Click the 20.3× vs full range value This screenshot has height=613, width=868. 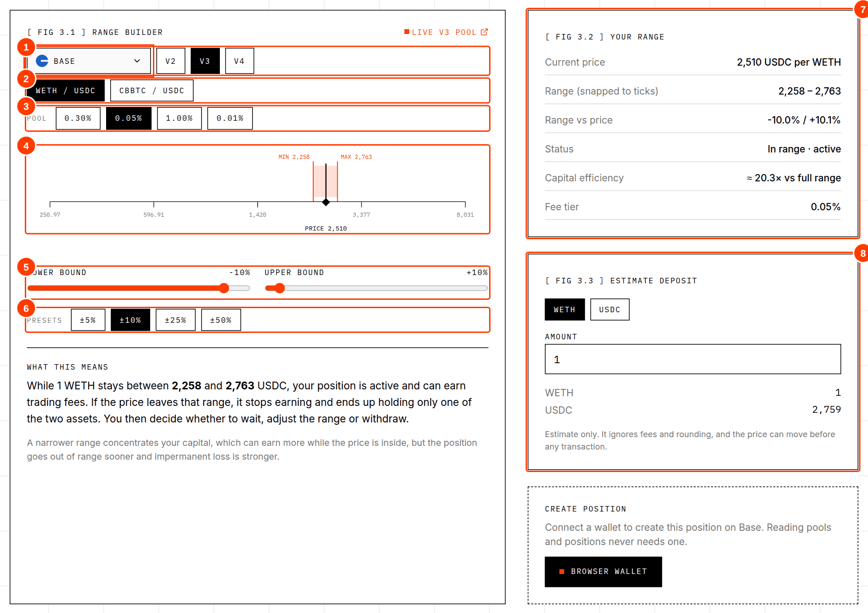pyautogui.click(x=794, y=178)
